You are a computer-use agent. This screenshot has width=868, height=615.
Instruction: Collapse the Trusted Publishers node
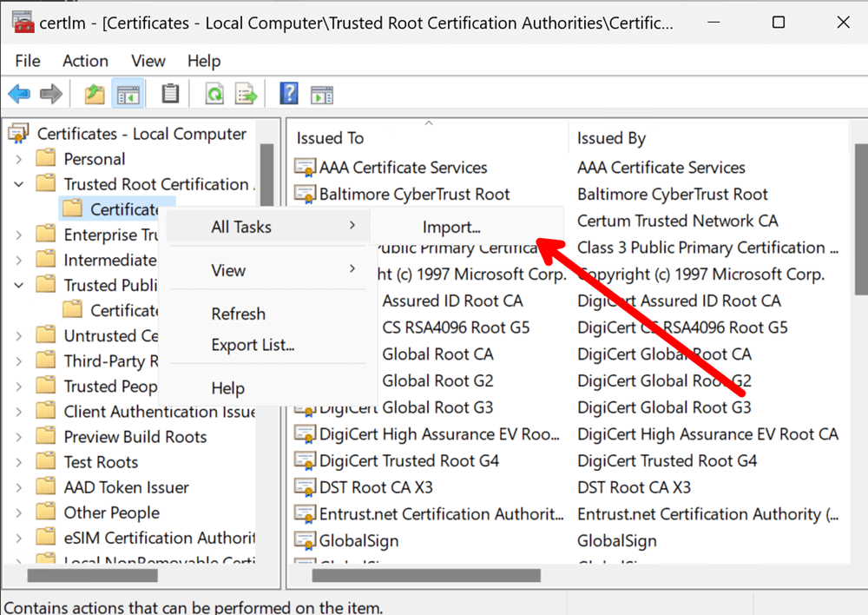pos(19,285)
